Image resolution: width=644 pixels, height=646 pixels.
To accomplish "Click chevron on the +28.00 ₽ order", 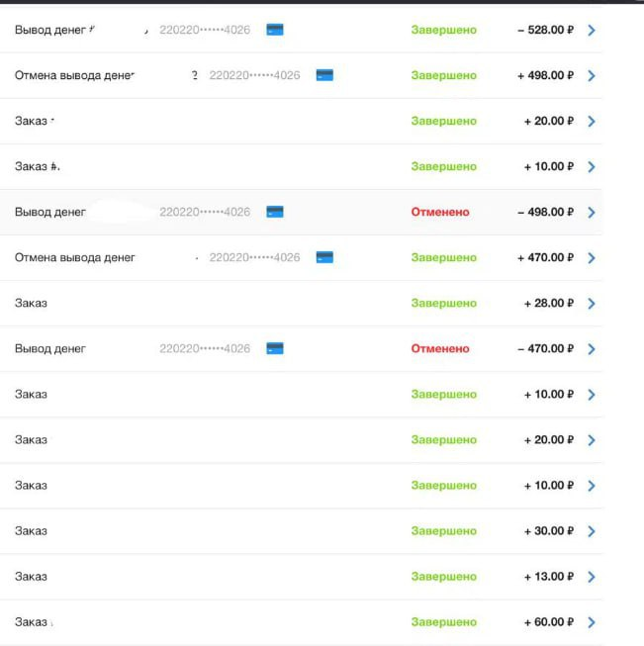I will [x=592, y=303].
